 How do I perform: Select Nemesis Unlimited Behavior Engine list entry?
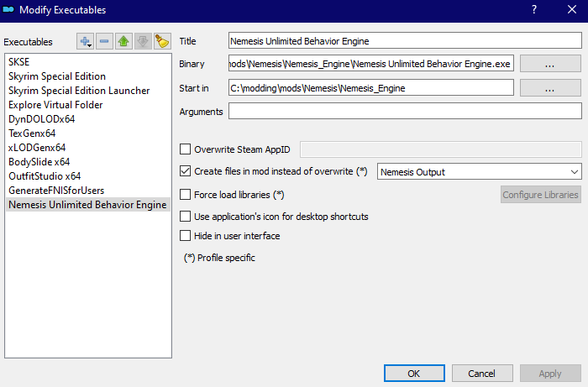tap(87, 205)
